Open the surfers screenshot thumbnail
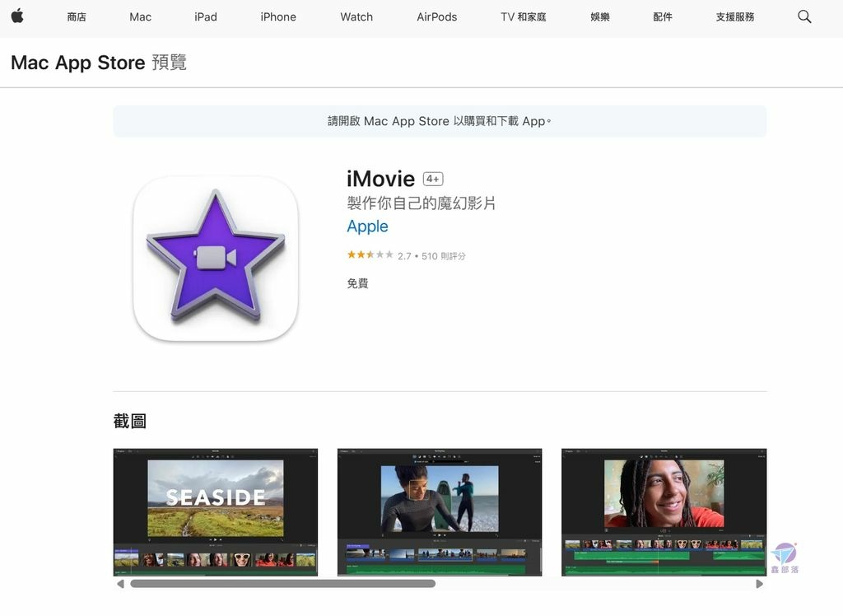The width and height of the screenshot is (843, 616). pos(440,512)
